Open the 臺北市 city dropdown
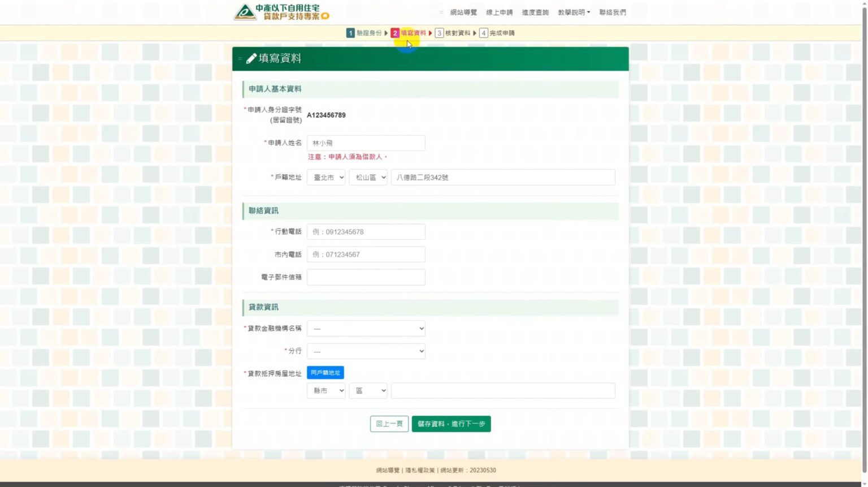868x487 pixels. pos(326,177)
